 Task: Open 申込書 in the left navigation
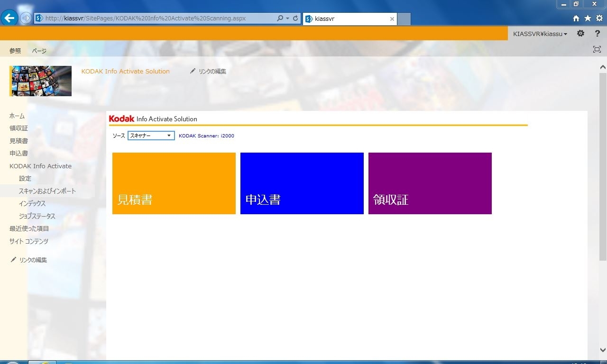[18, 154]
